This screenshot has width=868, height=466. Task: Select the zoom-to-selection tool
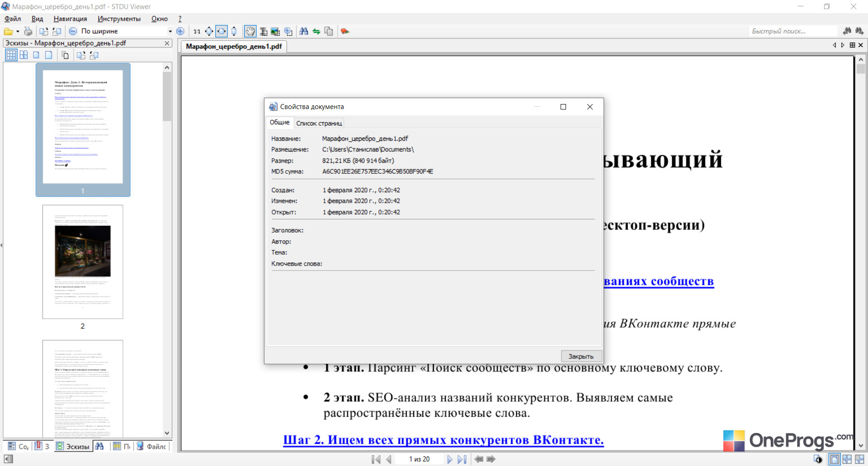pyautogui.click(x=288, y=31)
